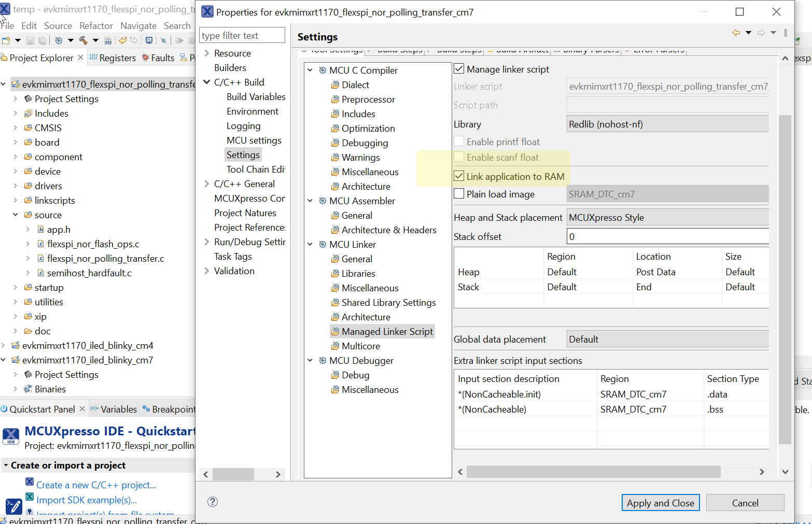Toggle Link application to RAM checkbox
This screenshot has width=812, height=524.
(459, 176)
